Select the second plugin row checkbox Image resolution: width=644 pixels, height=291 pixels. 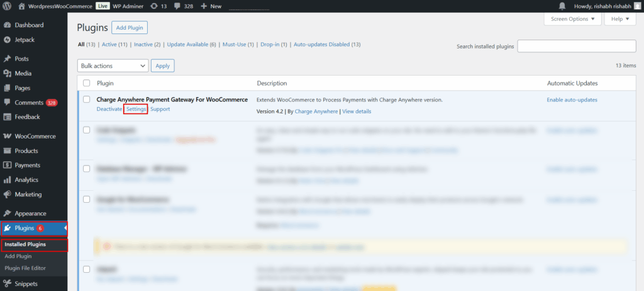tap(87, 130)
